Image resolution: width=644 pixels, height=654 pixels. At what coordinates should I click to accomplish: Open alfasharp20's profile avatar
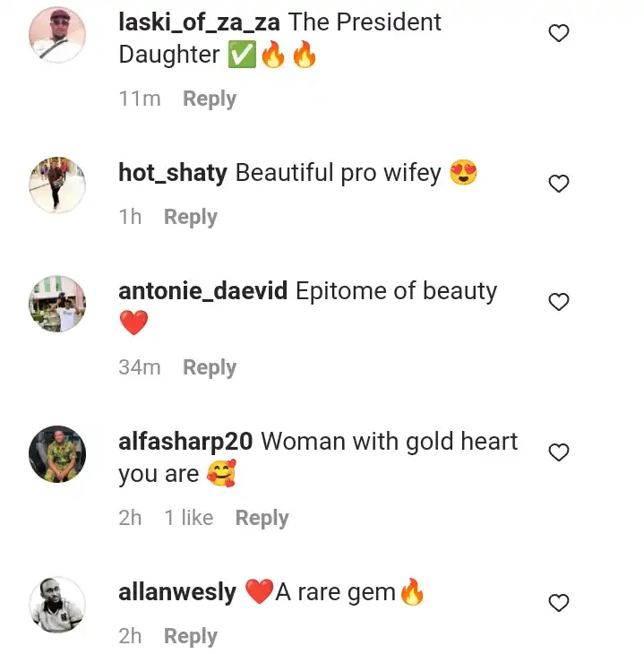tap(57, 454)
